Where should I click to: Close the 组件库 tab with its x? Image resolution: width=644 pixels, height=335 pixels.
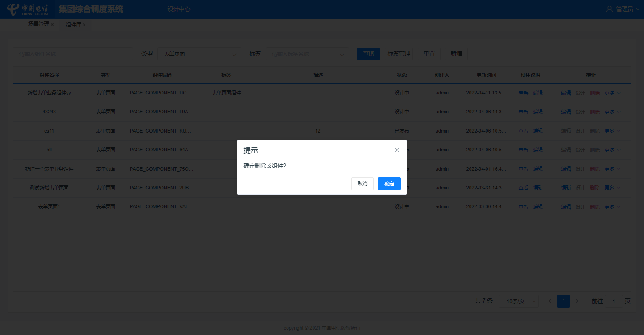pos(84,25)
